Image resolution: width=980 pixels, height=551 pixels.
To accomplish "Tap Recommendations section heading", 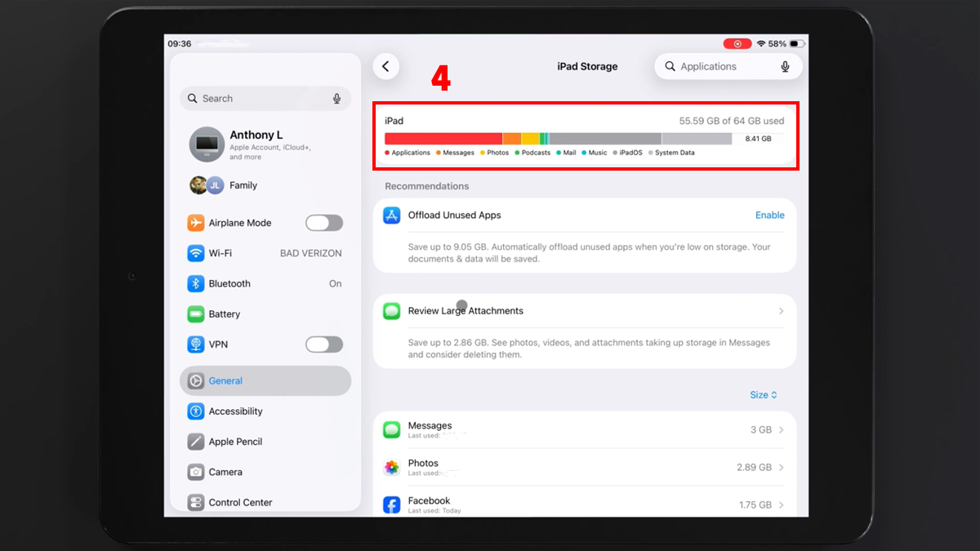I will click(x=427, y=186).
